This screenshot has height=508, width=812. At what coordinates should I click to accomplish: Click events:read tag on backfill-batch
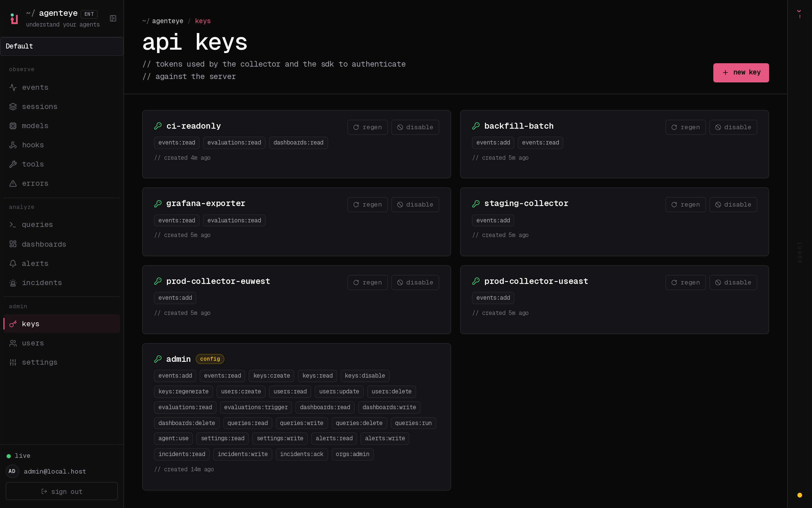click(540, 143)
